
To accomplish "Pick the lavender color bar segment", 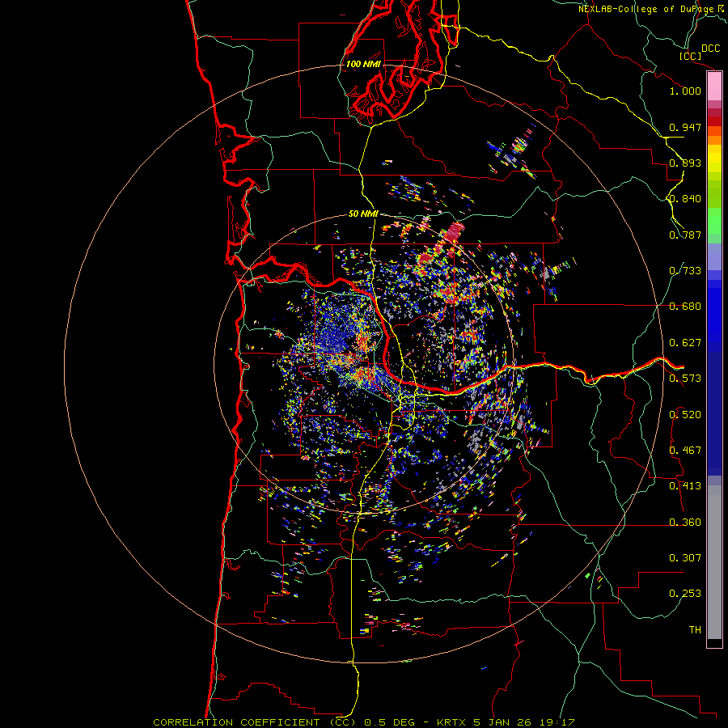I will (714, 256).
